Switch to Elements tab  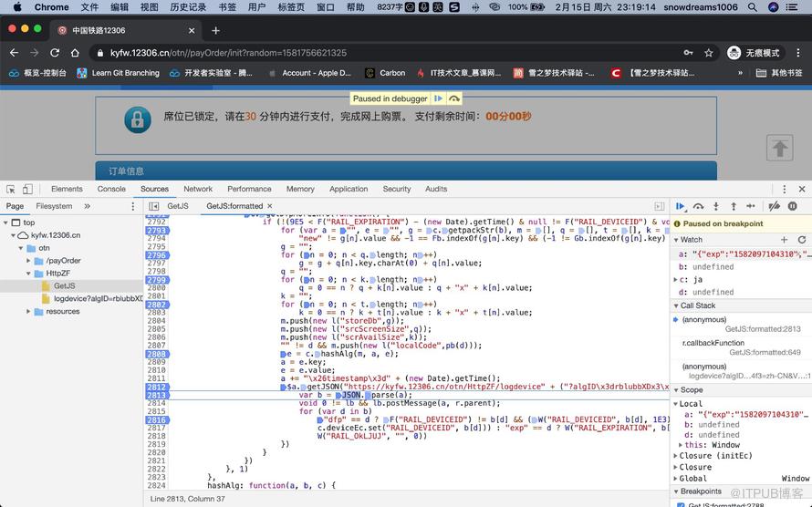click(x=67, y=190)
